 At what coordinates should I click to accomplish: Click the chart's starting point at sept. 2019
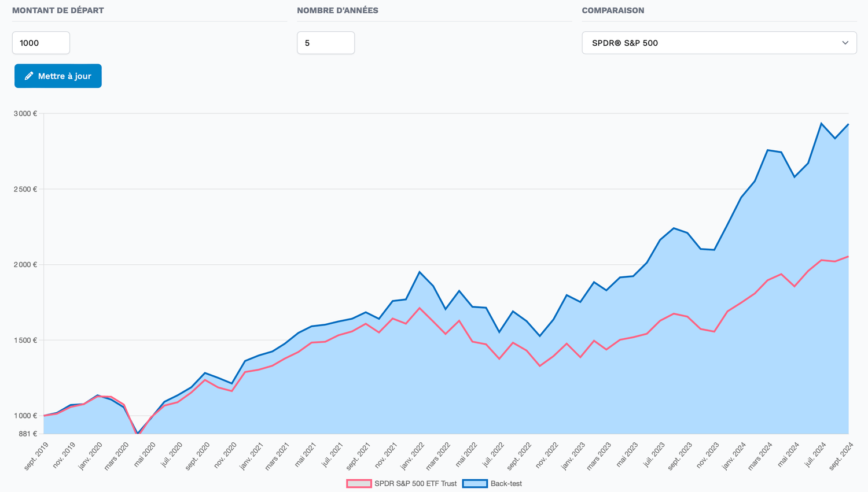pos(44,416)
